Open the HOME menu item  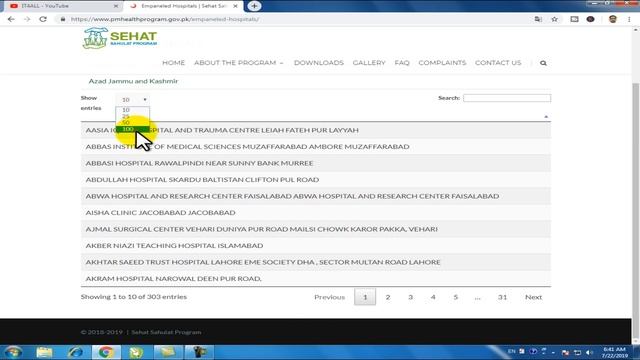click(173, 63)
